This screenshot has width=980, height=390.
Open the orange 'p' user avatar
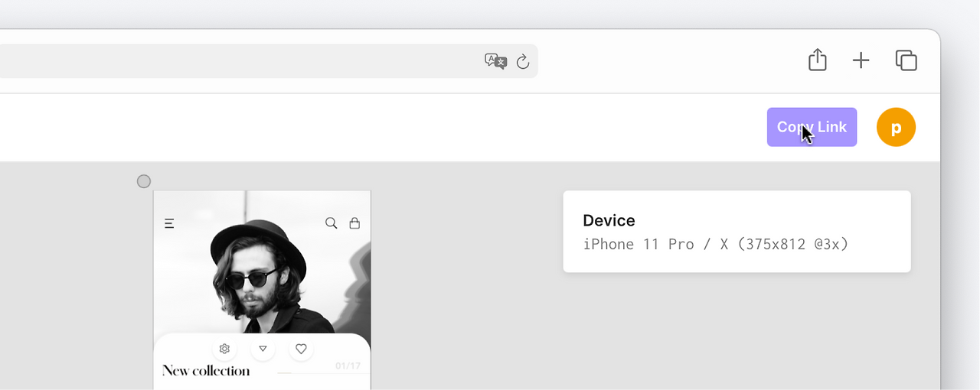(896, 127)
